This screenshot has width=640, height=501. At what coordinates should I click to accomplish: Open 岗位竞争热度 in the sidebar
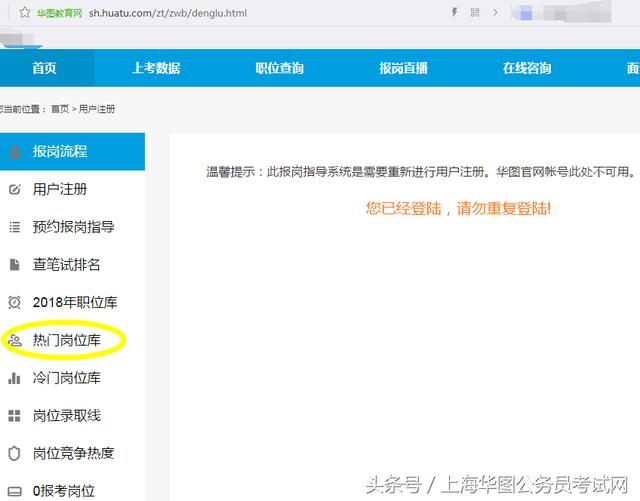73,453
